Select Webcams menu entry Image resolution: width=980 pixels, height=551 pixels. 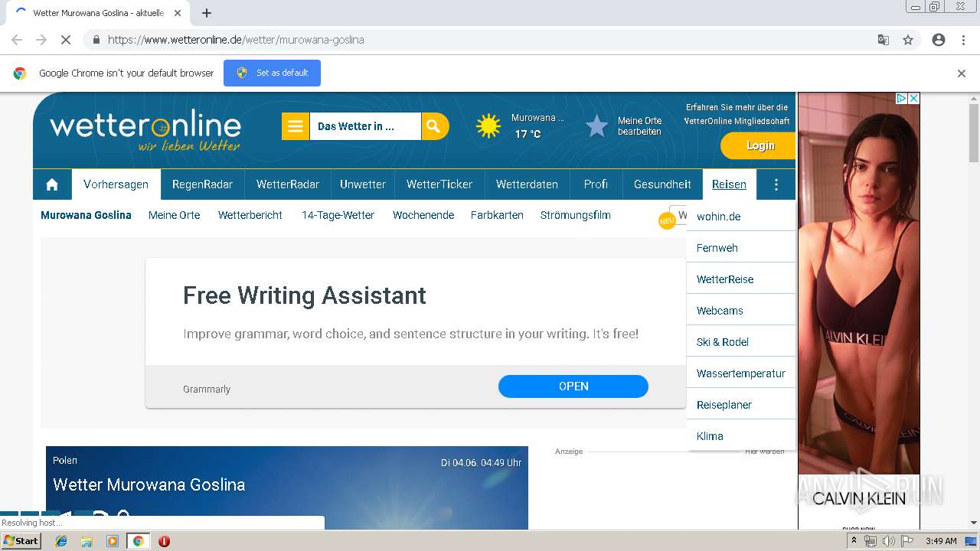click(741, 311)
